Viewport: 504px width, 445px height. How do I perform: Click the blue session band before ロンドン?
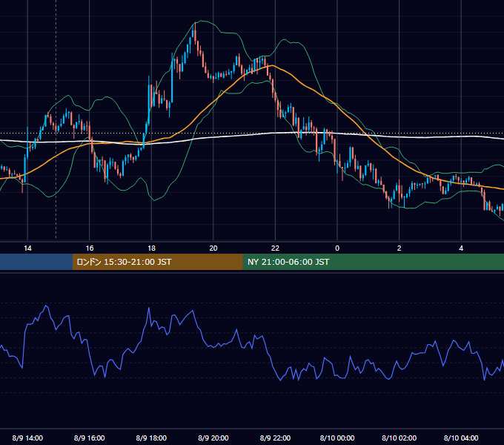(36, 262)
